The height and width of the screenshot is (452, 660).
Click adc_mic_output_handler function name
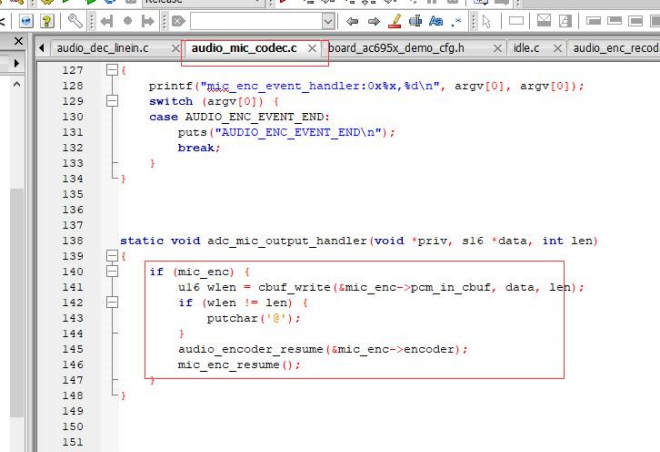287,241
